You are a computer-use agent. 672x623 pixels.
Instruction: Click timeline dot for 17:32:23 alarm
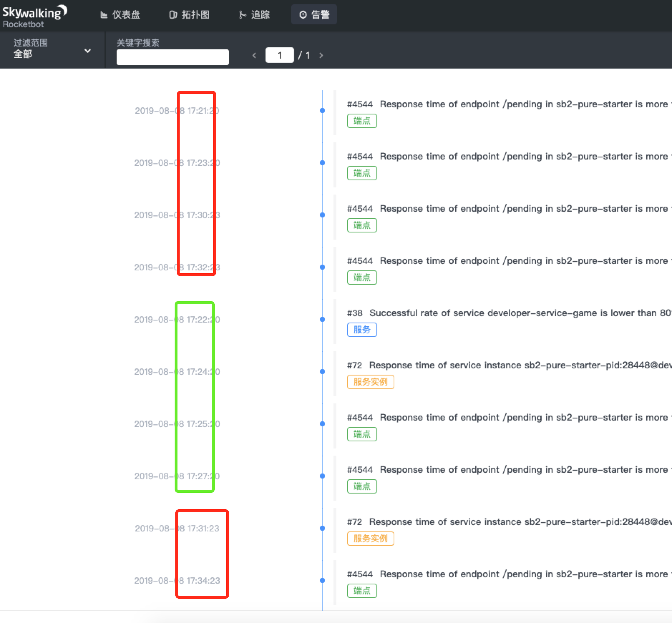322,267
